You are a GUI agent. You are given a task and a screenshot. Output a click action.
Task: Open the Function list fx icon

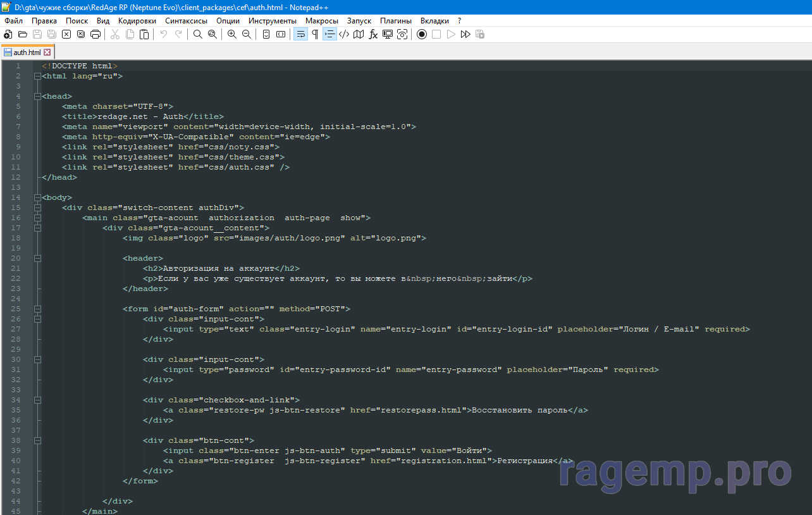coord(373,34)
